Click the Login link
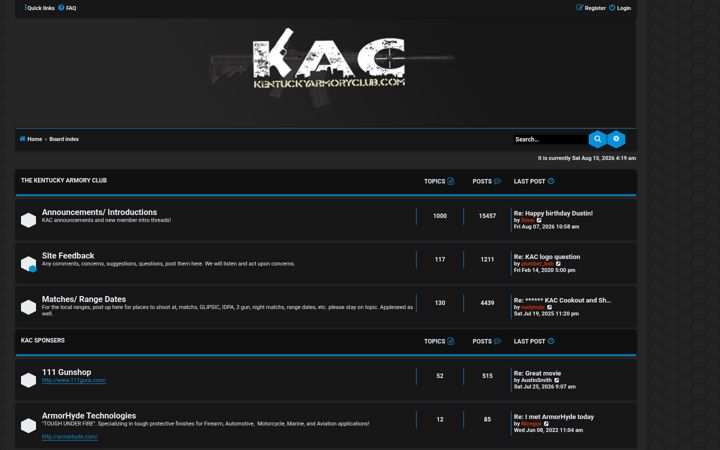Image resolution: width=720 pixels, height=450 pixels. pos(620,8)
